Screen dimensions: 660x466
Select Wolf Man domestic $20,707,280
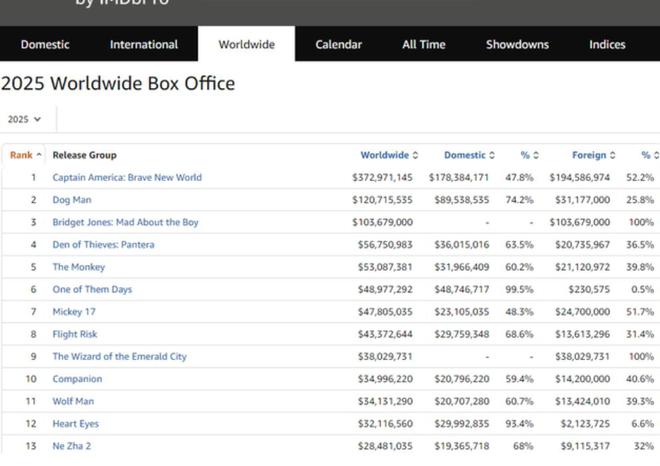[x=462, y=401]
